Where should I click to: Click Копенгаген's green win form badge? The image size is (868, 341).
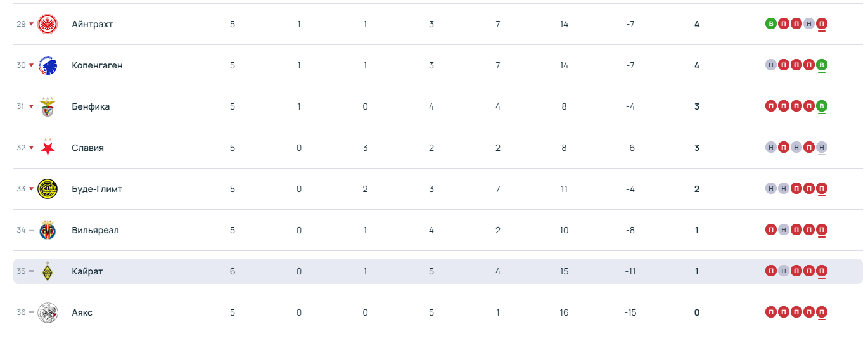822,65
